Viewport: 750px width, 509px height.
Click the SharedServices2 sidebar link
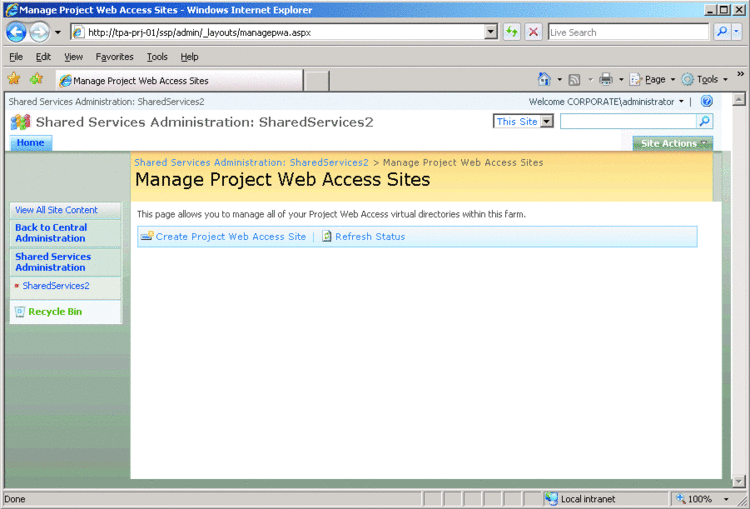56,286
